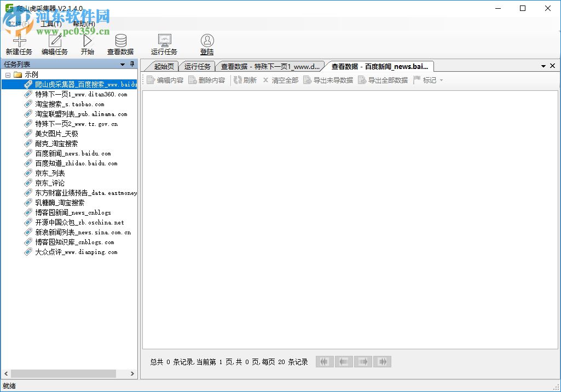The width and height of the screenshot is (561, 392).
Task: Open the tab list dropdown arrow
Action: pos(543,66)
